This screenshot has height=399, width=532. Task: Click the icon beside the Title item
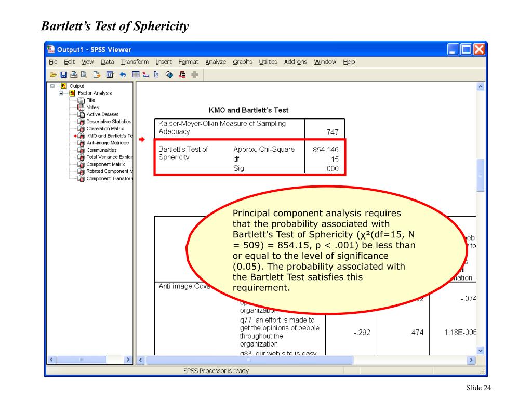(81, 100)
